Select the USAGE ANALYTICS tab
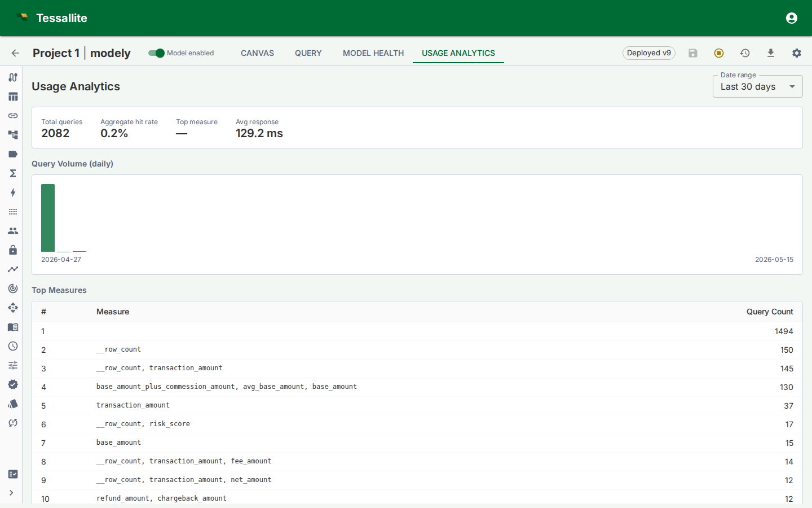The height and width of the screenshot is (508, 812). (458, 53)
